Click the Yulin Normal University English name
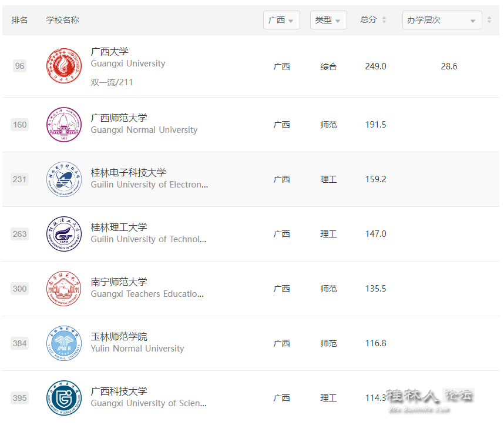Viewport: 504px width, 425px height. click(137, 349)
